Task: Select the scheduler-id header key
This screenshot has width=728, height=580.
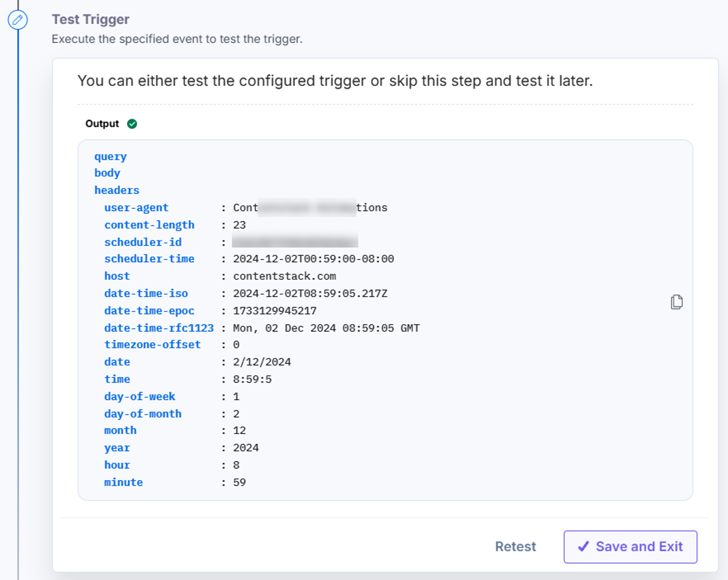Action: 143,242
